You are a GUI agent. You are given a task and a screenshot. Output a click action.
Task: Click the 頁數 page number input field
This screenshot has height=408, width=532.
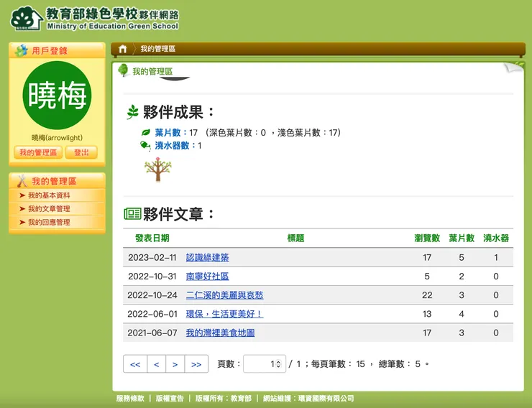pos(265,364)
